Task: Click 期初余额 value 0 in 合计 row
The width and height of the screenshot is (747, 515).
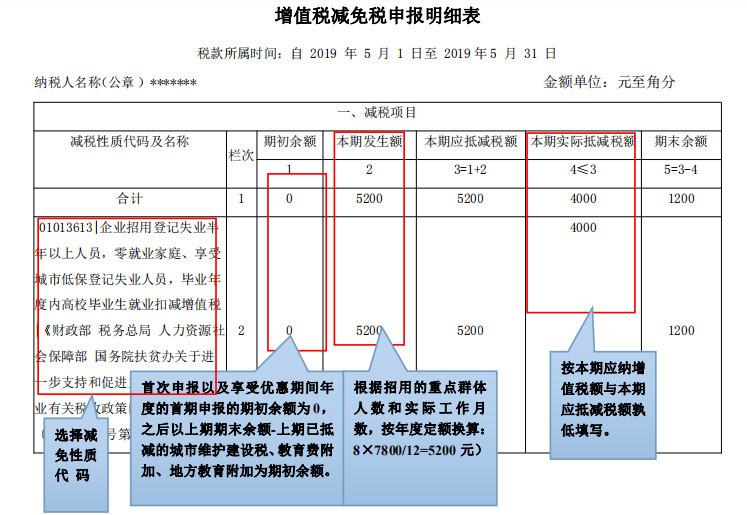Action: [289, 199]
